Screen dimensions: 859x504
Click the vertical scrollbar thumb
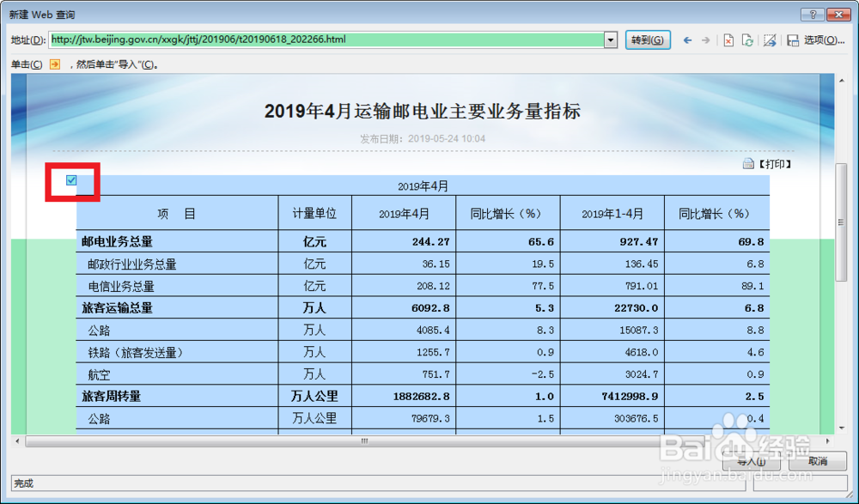pyautogui.click(x=842, y=222)
